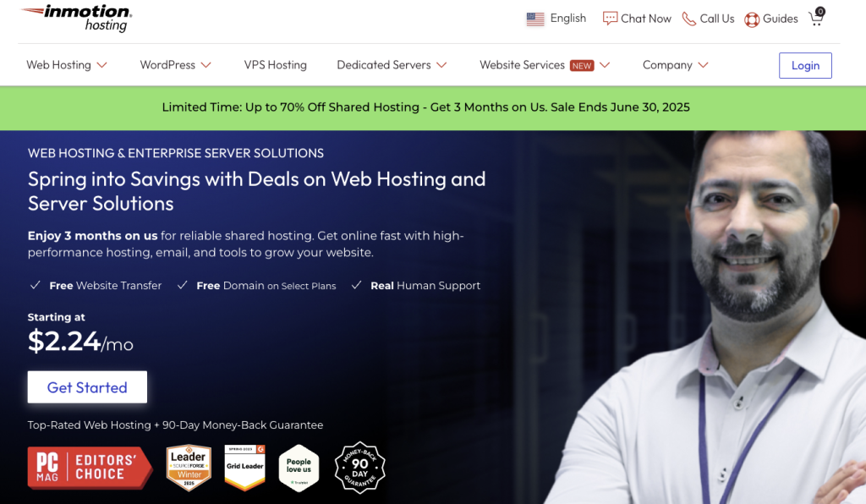The width and height of the screenshot is (866, 504).
Task: Click the G2 Grid Leader badge
Action: [x=244, y=468]
